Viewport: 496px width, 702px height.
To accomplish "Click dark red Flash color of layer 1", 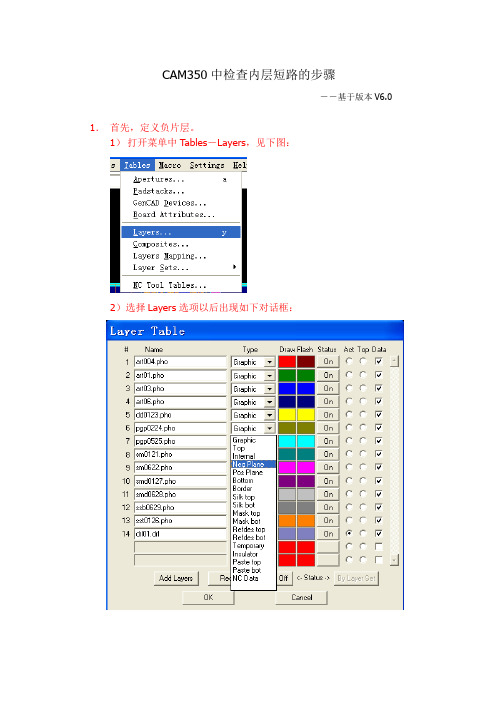I will [x=306, y=362].
